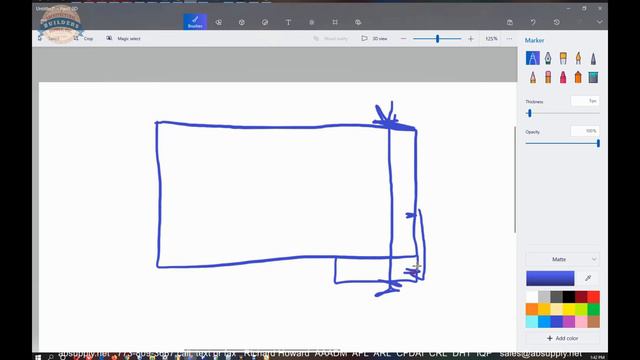Viewport: 640px width, 360px height.
Task: Click the canvas vertical scrollbar
Action: (515, 180)
